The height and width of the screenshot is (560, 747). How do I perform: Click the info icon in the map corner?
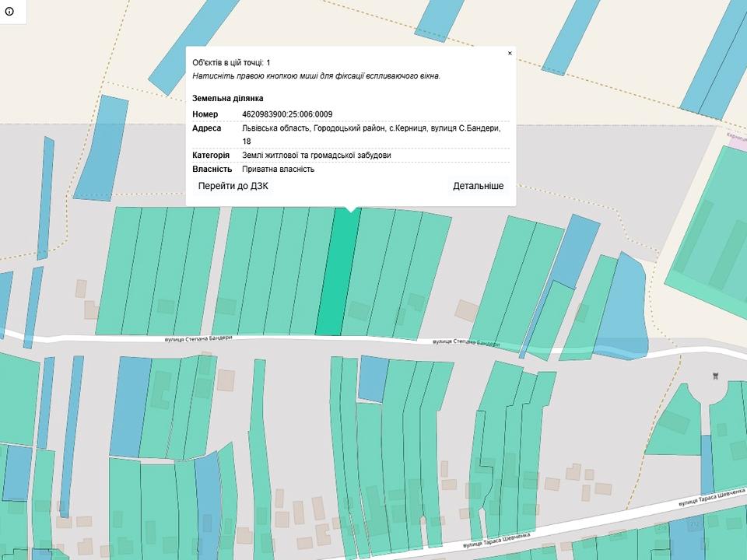tap(9, 11)
